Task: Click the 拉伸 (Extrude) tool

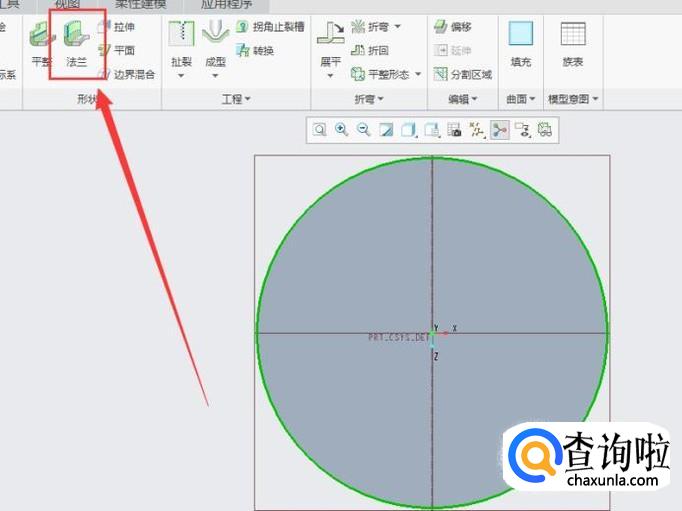Action: 116,27
